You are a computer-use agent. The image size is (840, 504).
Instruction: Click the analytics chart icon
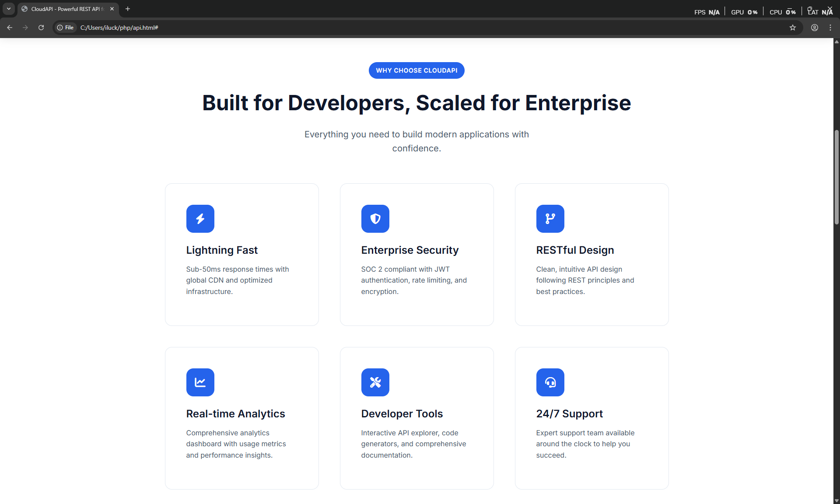[200, 382]
